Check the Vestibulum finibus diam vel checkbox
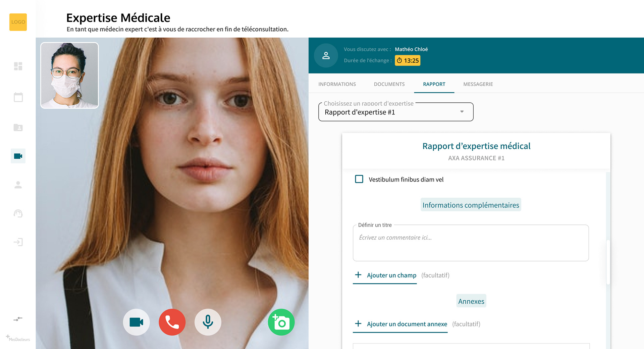The image size is (644, 349). click(x=359, y=179)
